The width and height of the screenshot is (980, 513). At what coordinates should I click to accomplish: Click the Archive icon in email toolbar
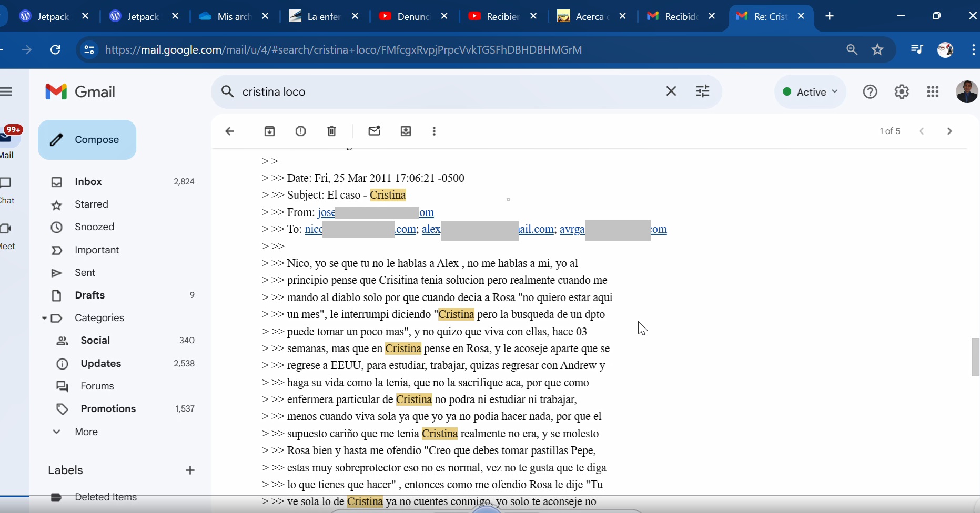[x=269, y=131]
